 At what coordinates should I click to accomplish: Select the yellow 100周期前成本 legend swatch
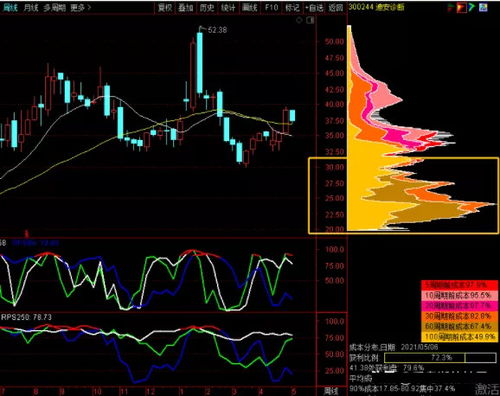tap(460, 337)
